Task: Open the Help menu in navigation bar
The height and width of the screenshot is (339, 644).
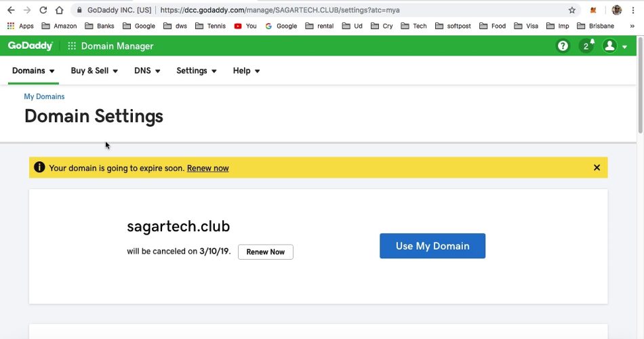Action: coord(246,71)
